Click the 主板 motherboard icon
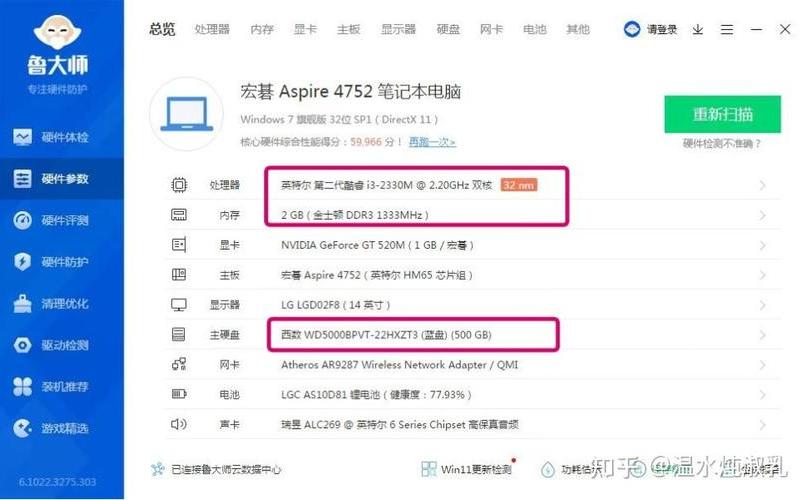The image size is (800, 500). tap(179, 275)
